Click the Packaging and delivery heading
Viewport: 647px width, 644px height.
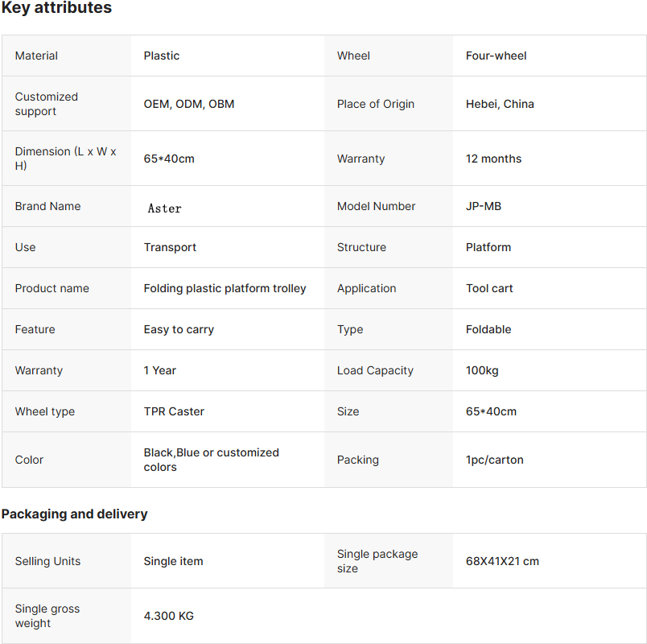tap(74, 514)
